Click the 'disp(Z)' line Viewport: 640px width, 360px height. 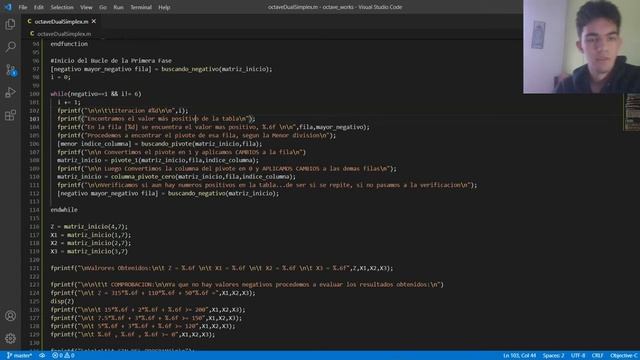pyautogui.click(x=62, y=301)
